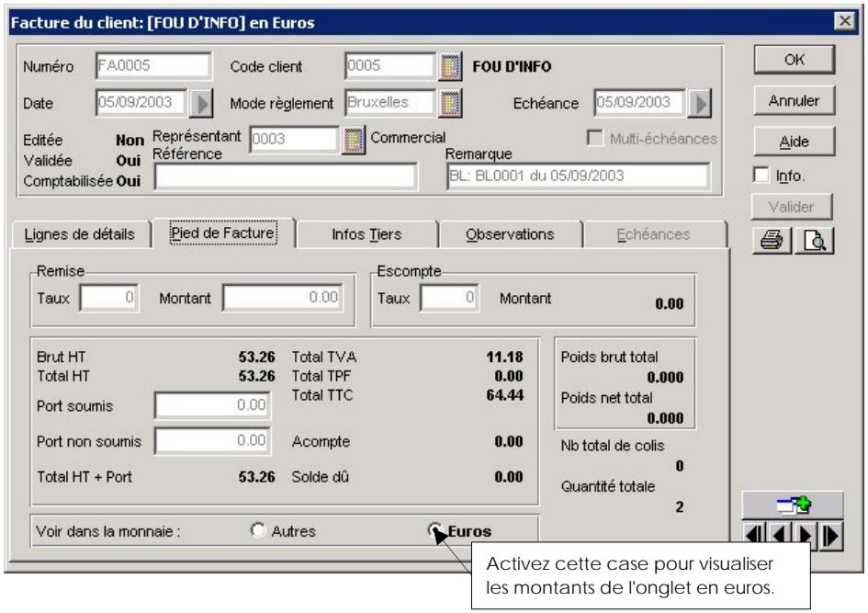Tick the Multi-échéances checkbox

(594, 137)
